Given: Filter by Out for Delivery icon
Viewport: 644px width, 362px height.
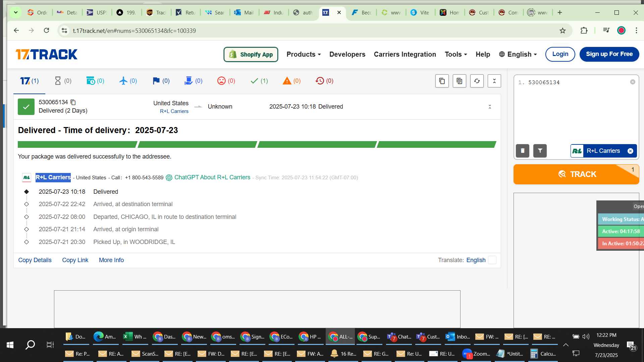Looking at the screenshot, I should (x=194, y=81).
